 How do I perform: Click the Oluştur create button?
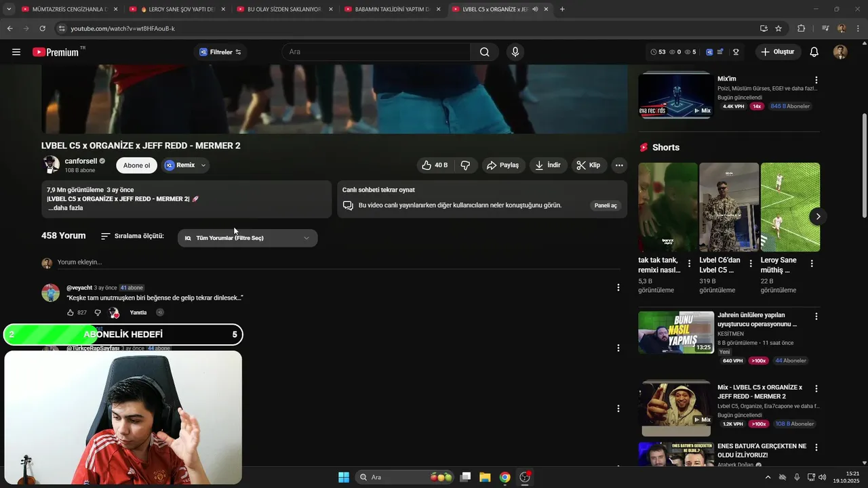[778, 52]
